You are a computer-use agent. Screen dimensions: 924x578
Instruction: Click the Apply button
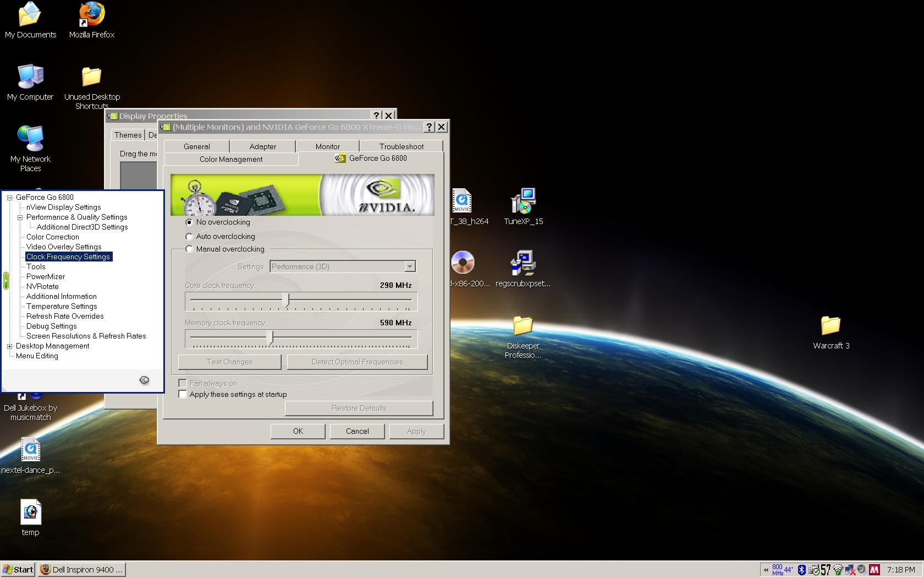coord(416,431)
